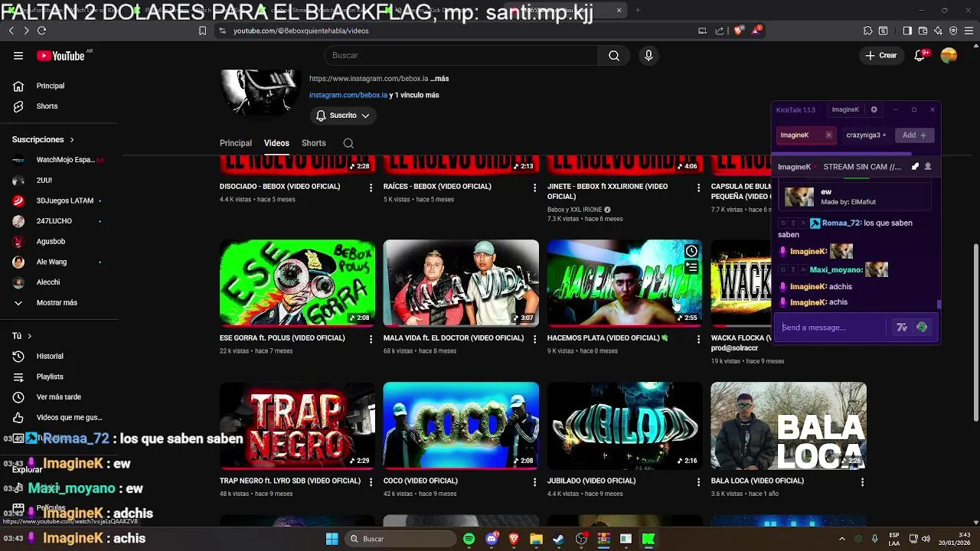The width and height of the screenshot is (980, 551).
Task: Show hidden system tray icons
Action: point(841,539)
